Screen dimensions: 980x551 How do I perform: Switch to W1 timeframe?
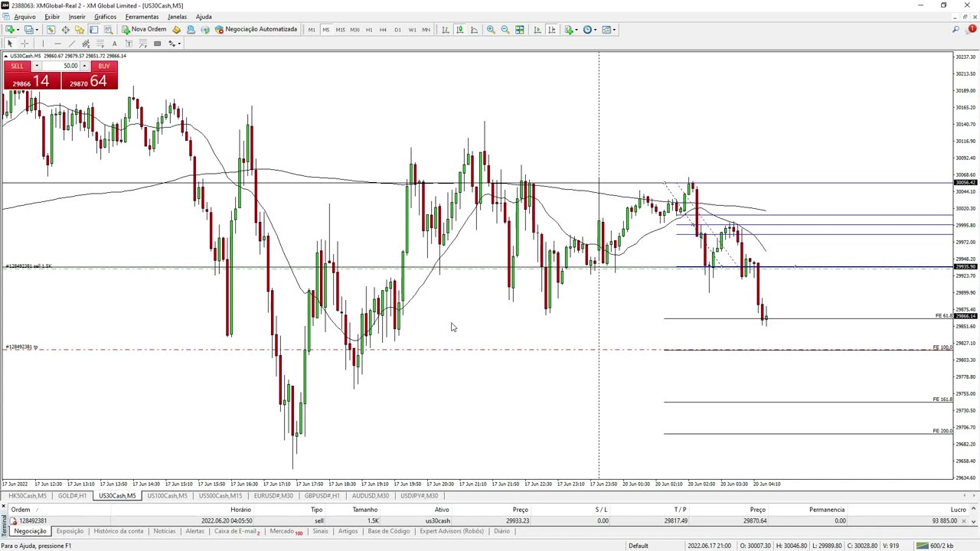(x=412, y=30)
